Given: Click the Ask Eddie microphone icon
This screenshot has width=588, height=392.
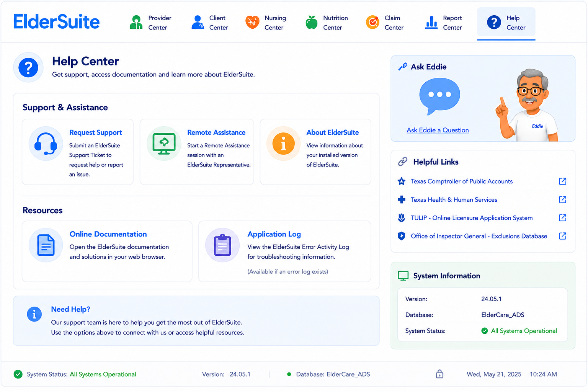Looking at the screenshot, I should [402, 67].
